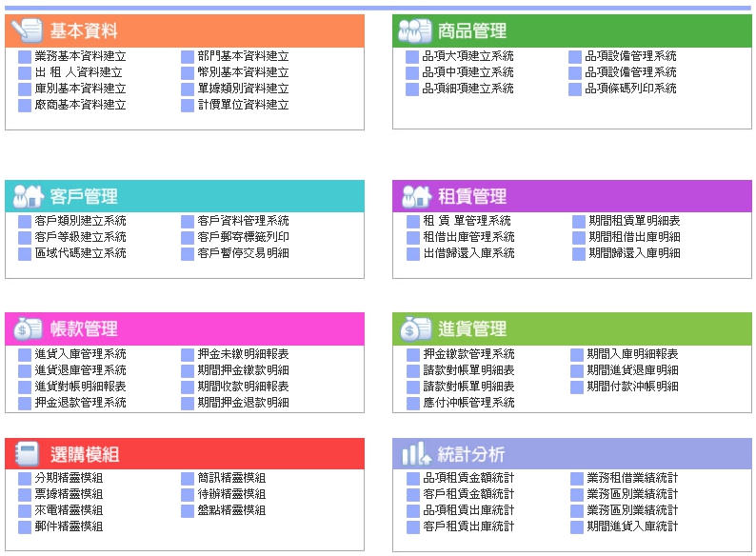Open 租借出庫管理系統
Viewport: 756px width, 556px height.
coord(468,237)
